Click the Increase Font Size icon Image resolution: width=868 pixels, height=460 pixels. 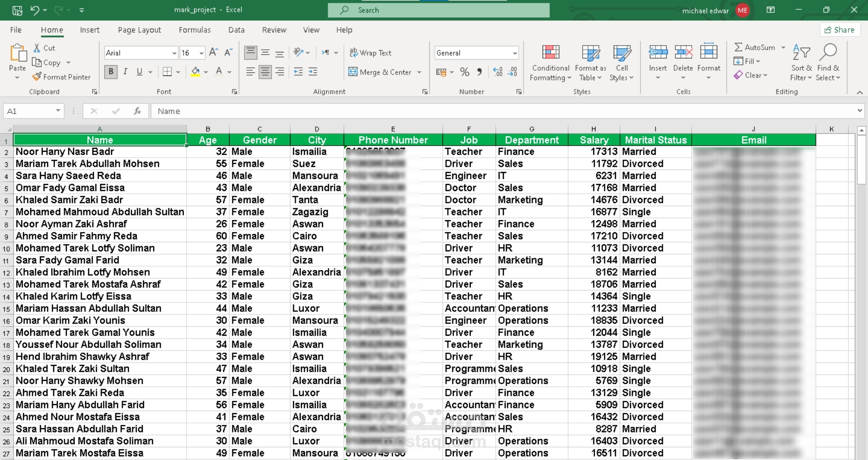pyautogui.click(x=214, y=52)
